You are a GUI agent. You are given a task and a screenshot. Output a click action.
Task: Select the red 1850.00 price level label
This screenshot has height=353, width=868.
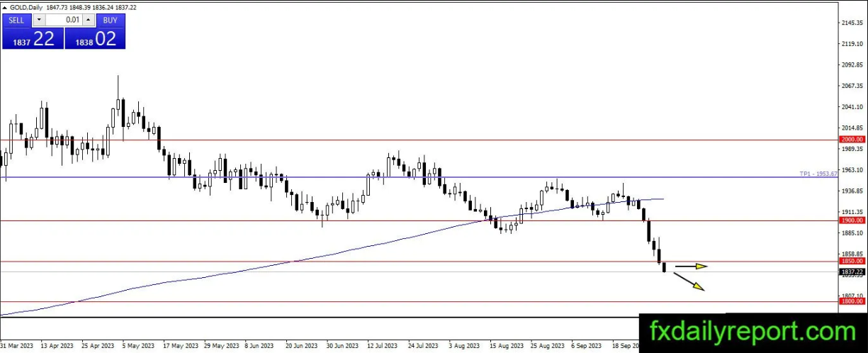[x=850, y=261]
